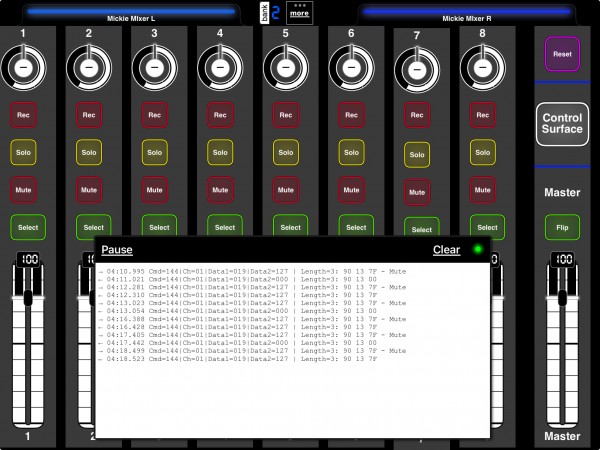The width and height of the screenshot is (600, 450).
Task: Select channel 7
Action: pos(422,229)
